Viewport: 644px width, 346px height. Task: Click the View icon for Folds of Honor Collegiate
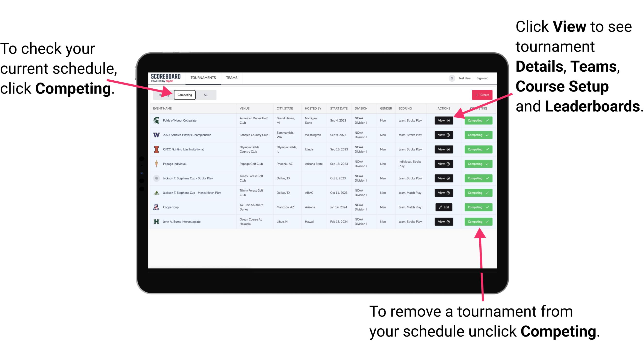(x=443, y=121)
